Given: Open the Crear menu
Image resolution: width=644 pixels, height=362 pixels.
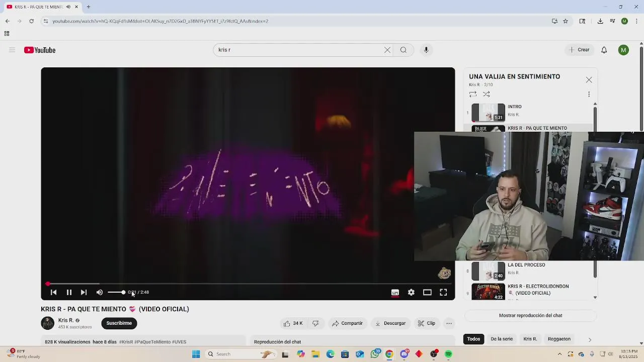Looking at the screenshot, I should tap(579, 50).
